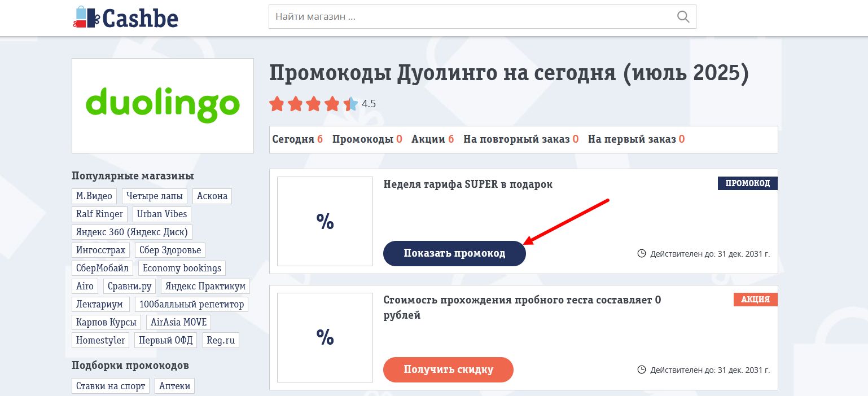Screen dimensions: 868x396
Task: Open the «AirAsia MOVE» store link
Action: point(179,323)
